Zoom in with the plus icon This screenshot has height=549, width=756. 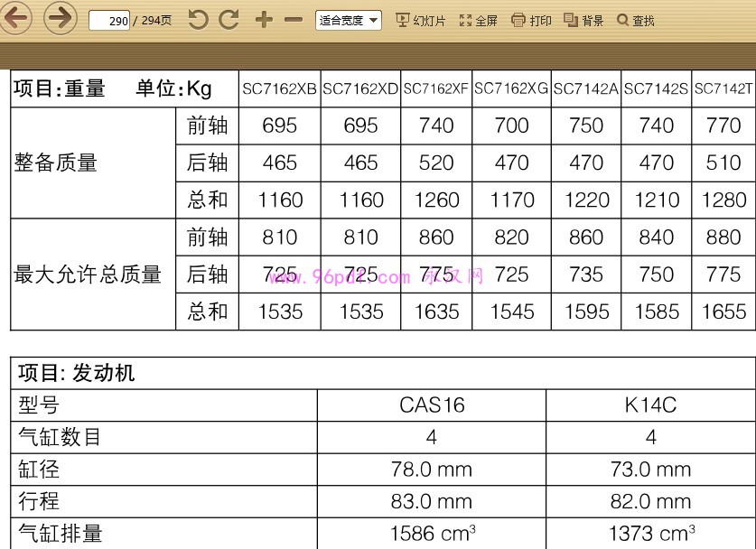(x=264, y=20)
